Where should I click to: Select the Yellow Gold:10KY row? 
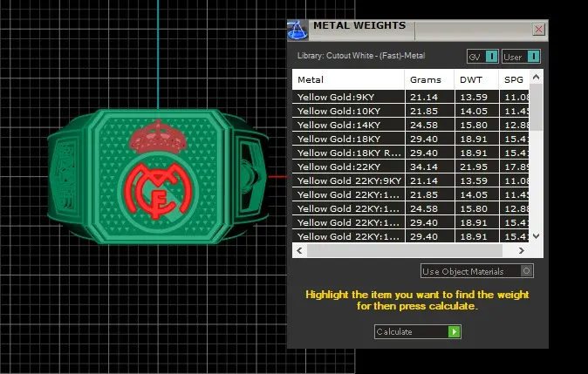tap(411, 111)
